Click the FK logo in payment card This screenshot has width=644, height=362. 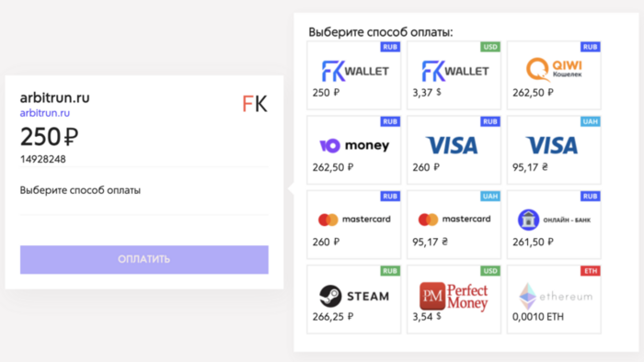tap(255, 103)
